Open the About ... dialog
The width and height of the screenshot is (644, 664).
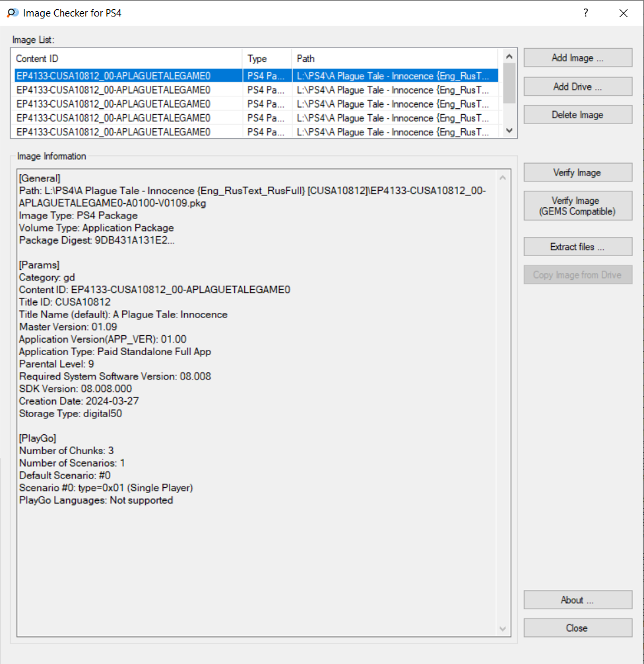[577, 600]
